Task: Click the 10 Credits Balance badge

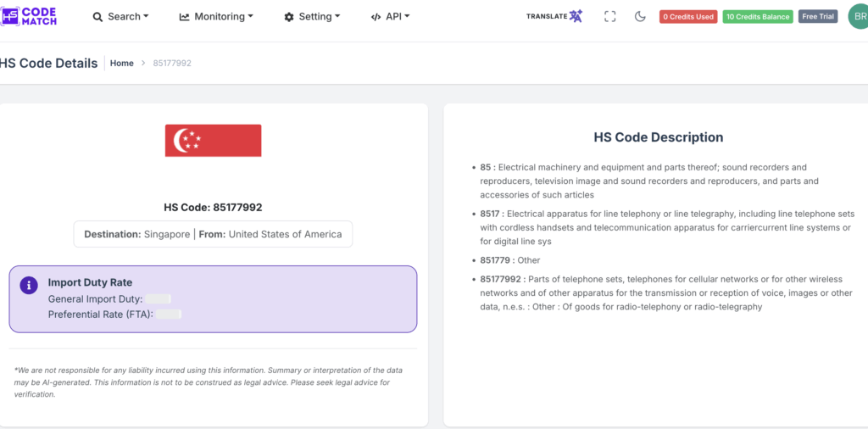Action: (x=758, y=16)
